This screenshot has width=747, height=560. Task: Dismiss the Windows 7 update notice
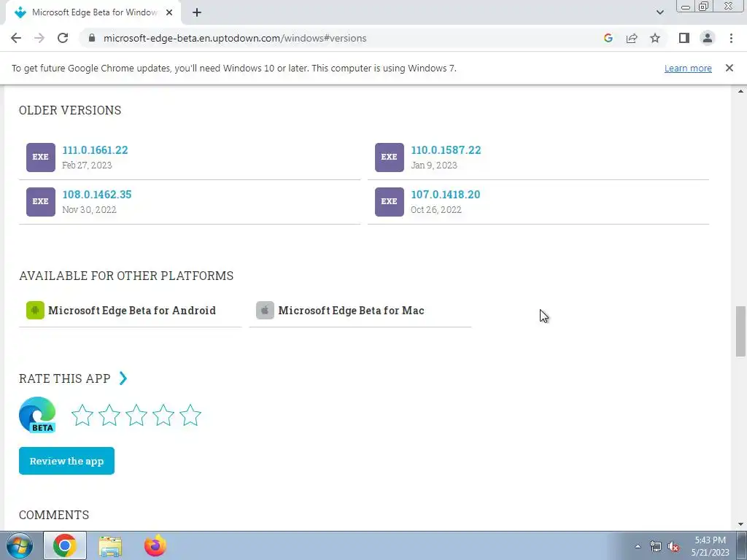(x=729, y=68)
